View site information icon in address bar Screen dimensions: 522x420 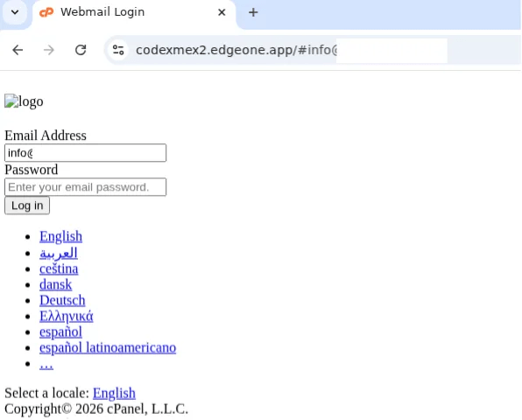pyautogui.click(x=118, y=50)
